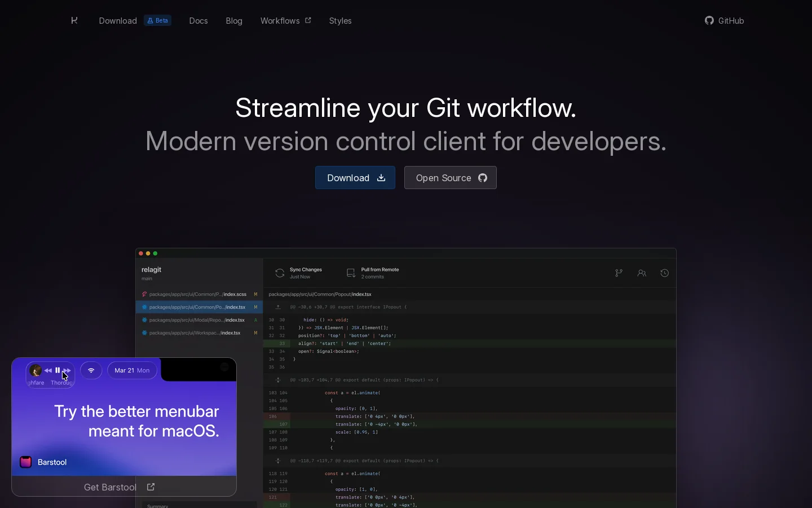Screen dimensions: 812x508
Task: Click the "Streamline your Git workflow." headline
Action: coord(406,108)
